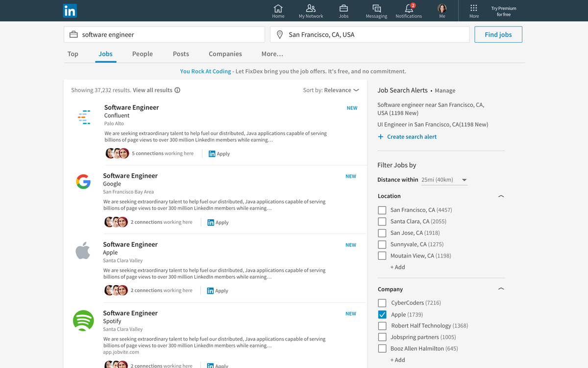Open Confluent Software Engineer job title
Viewport: 588px width, 368px height.
[x=131, y=107]
